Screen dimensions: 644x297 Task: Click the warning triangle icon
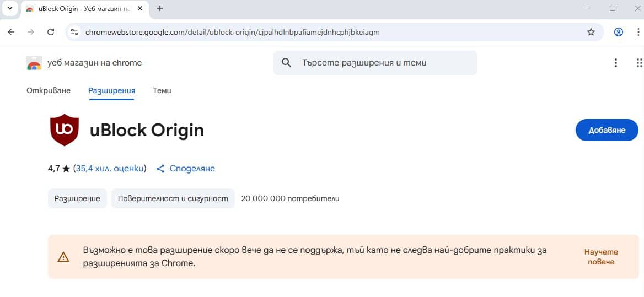(x=63, y=257)
